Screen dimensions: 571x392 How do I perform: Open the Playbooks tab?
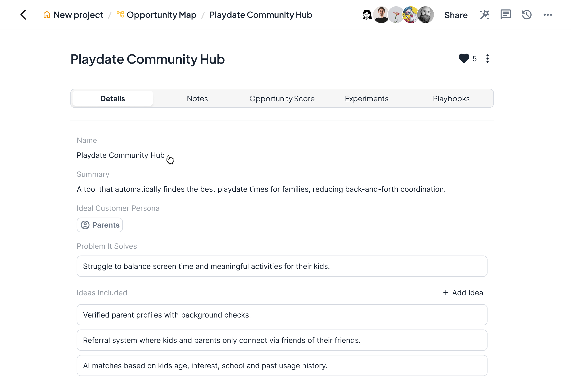click(451, 98)
